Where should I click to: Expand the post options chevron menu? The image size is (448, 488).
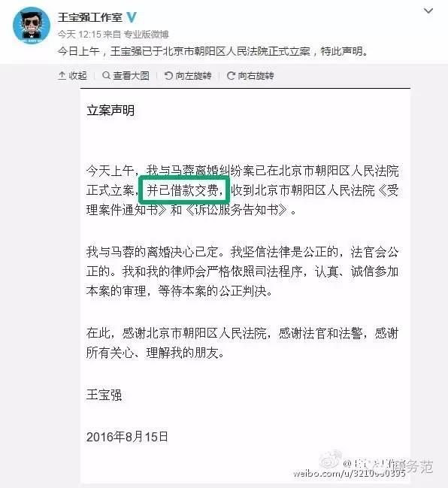tap(428, 11)
